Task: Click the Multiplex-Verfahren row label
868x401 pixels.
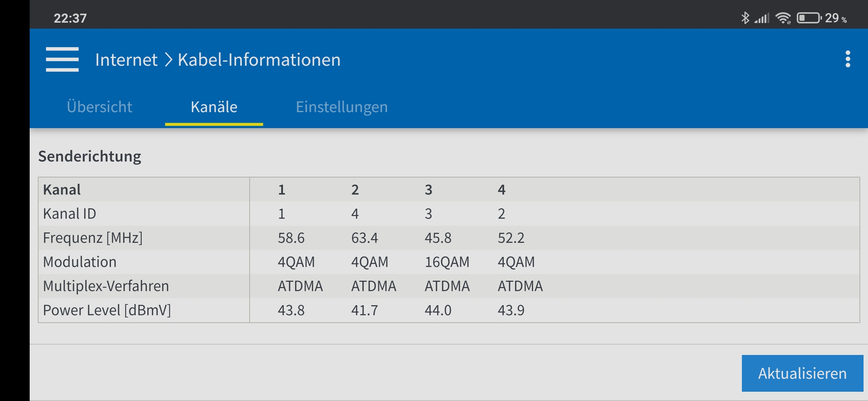Action: coord(106,286)
